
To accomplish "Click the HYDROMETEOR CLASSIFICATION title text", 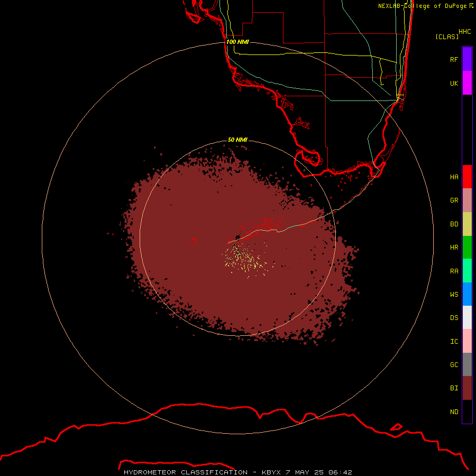I will point(186,472).
